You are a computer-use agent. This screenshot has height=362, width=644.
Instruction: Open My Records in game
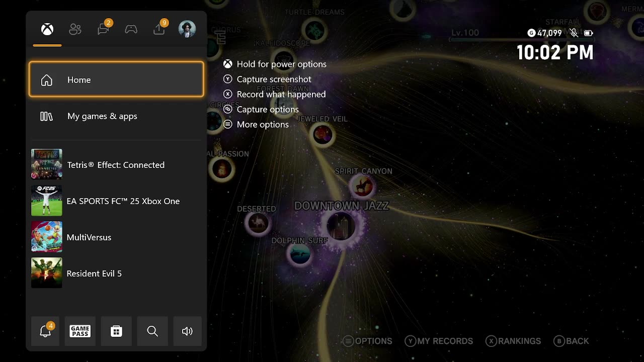[x=439, y=341]
